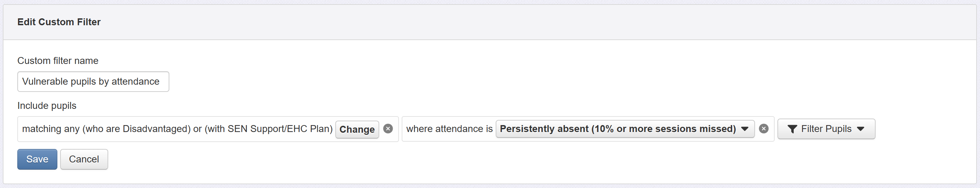
Task: Save the custom filter
Action: 37,159
